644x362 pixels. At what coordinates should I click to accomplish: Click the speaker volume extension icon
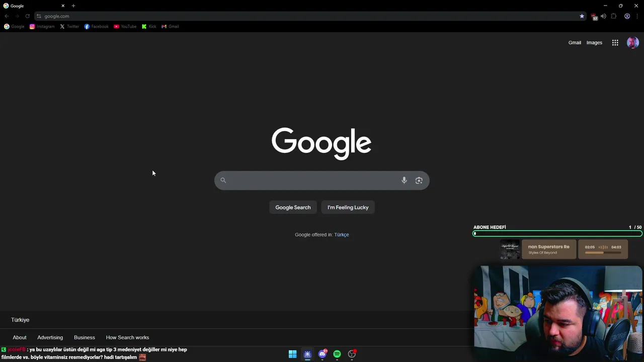603,16
